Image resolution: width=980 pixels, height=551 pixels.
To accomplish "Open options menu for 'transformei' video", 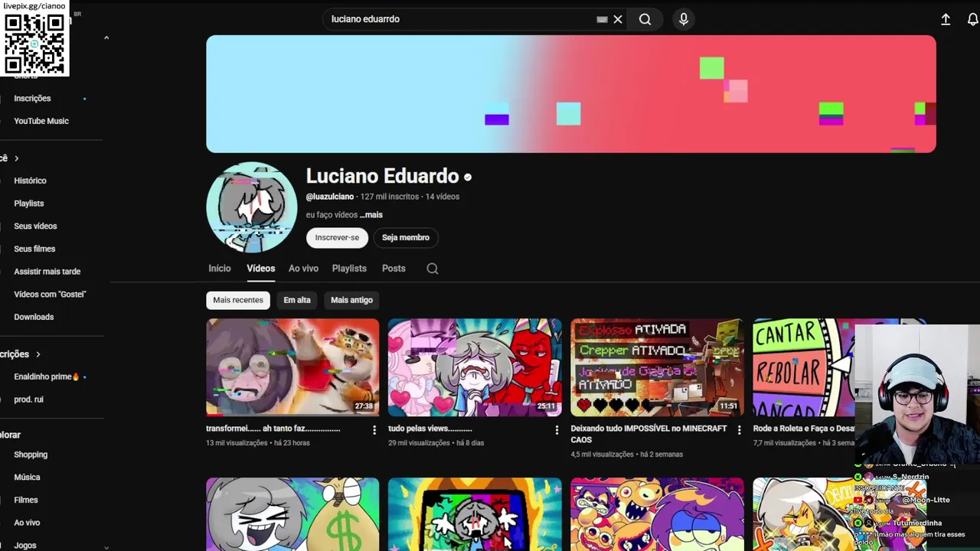I will pos(374,430).
